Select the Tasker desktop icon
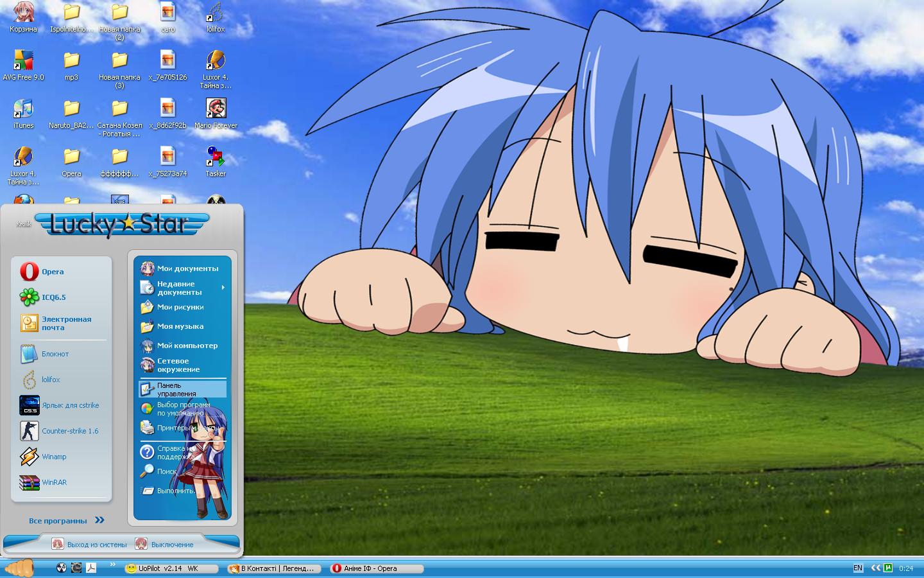 click(x=216, y=162)
